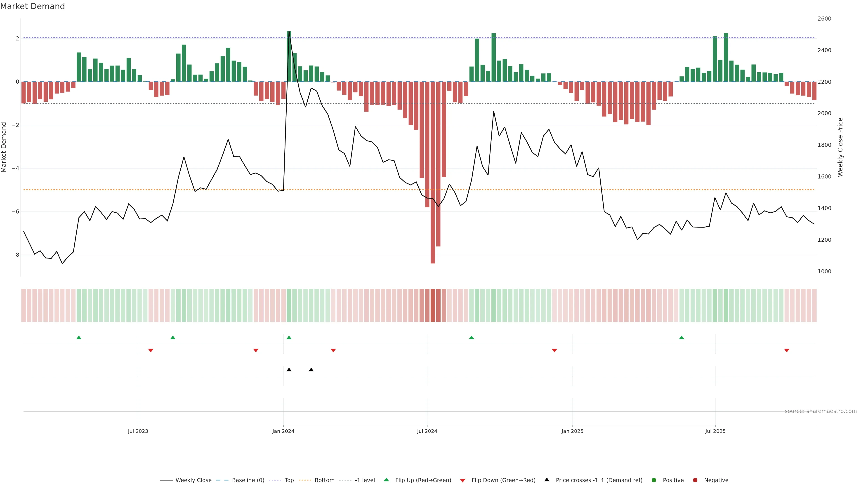This screenshot has width=868, height=488.
Task: Click the green Positive legend dot
Action: coord(654,480)
